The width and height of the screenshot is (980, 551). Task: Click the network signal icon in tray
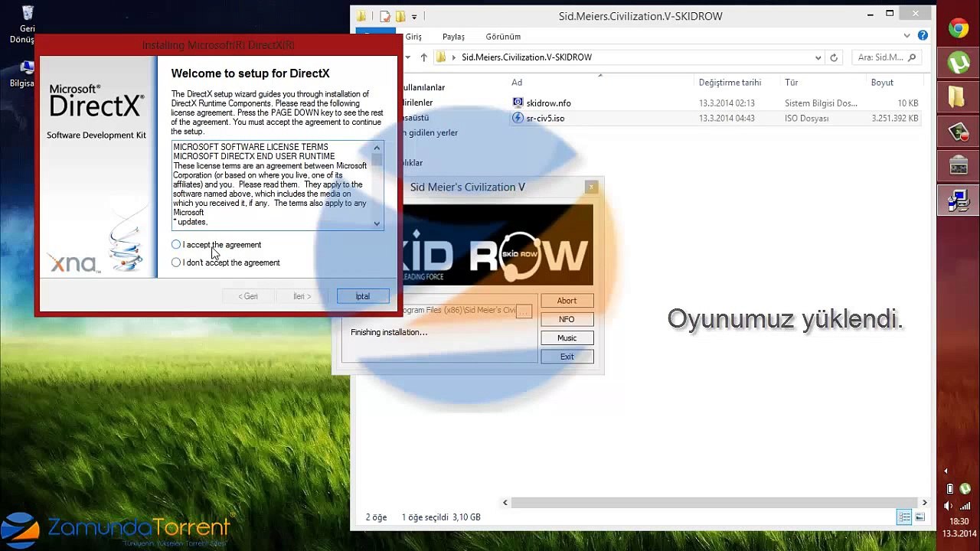point(965,506)
